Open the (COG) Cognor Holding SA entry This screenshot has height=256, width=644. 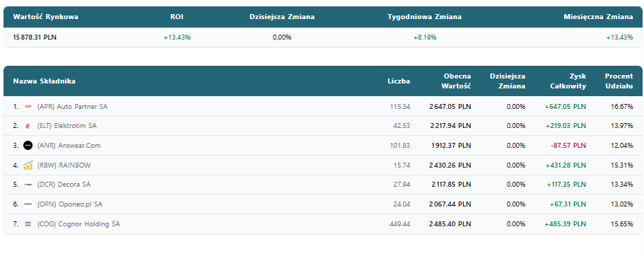click(x=78, y=224)
